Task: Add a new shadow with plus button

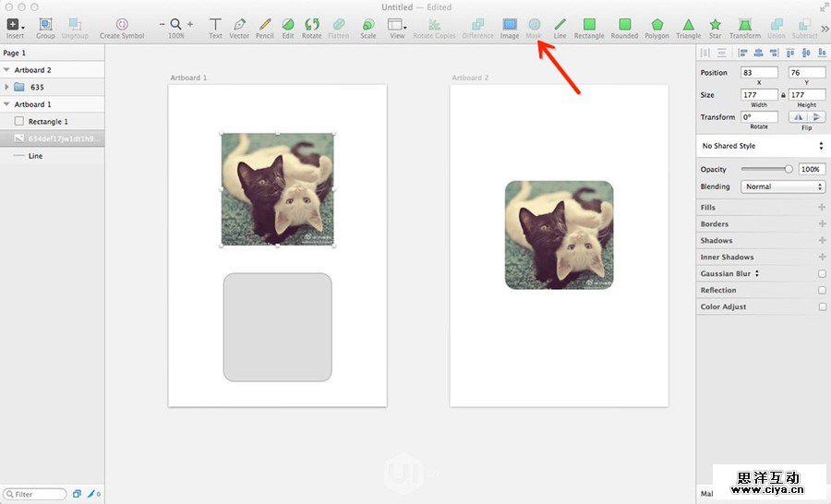Action: pyautogui.click(x=822, y=241)
